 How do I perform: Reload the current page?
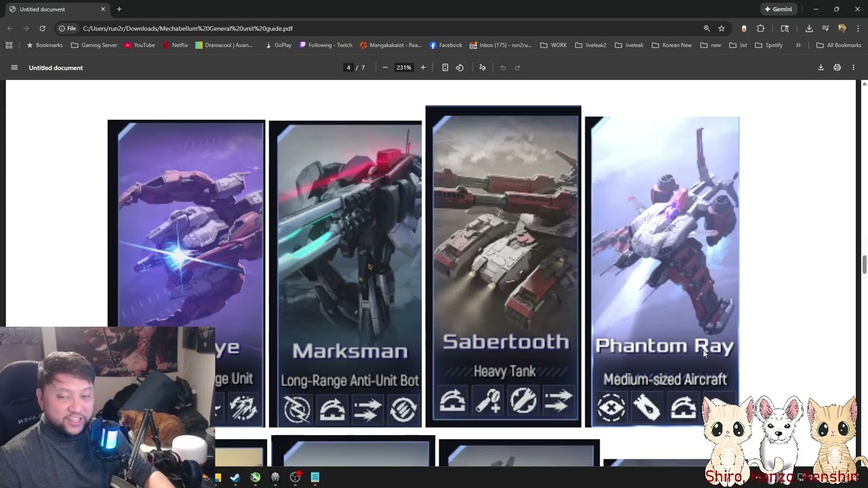43,28
